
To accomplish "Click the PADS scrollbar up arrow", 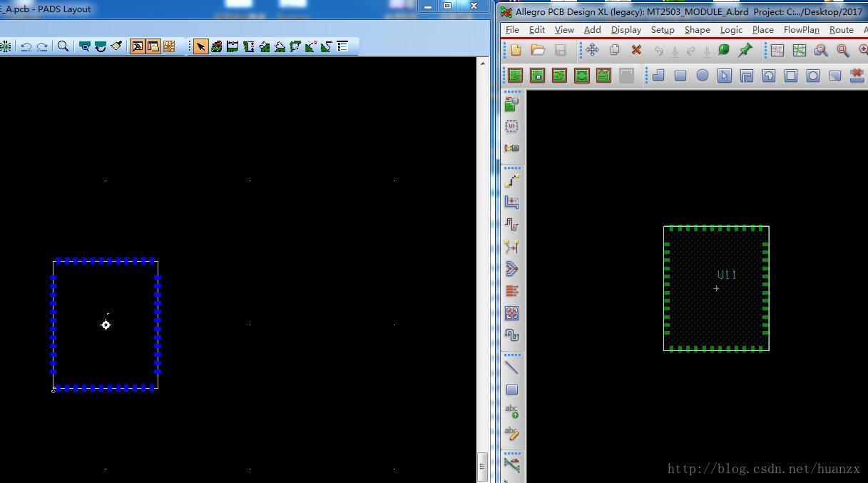I will [483, 63].
